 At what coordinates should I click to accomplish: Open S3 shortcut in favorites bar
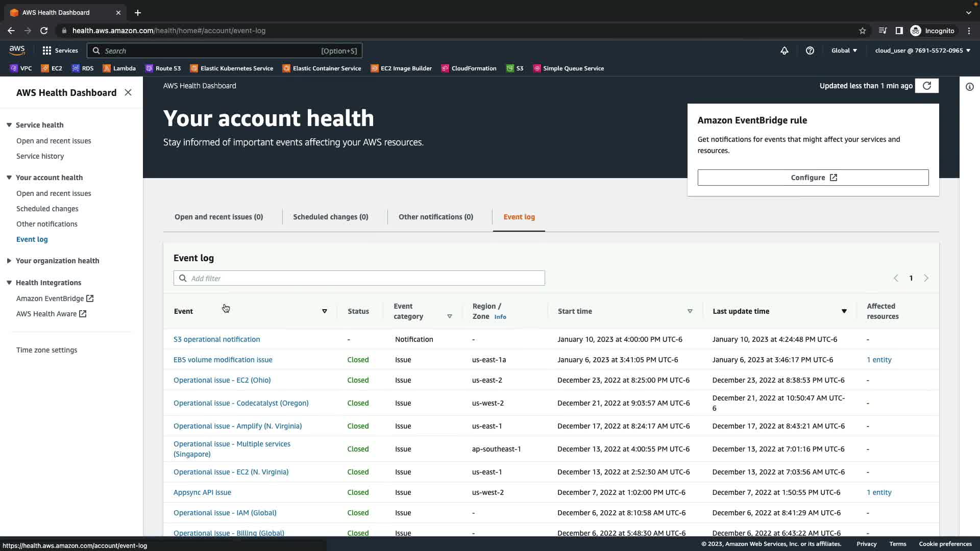(x=514, y=68)
